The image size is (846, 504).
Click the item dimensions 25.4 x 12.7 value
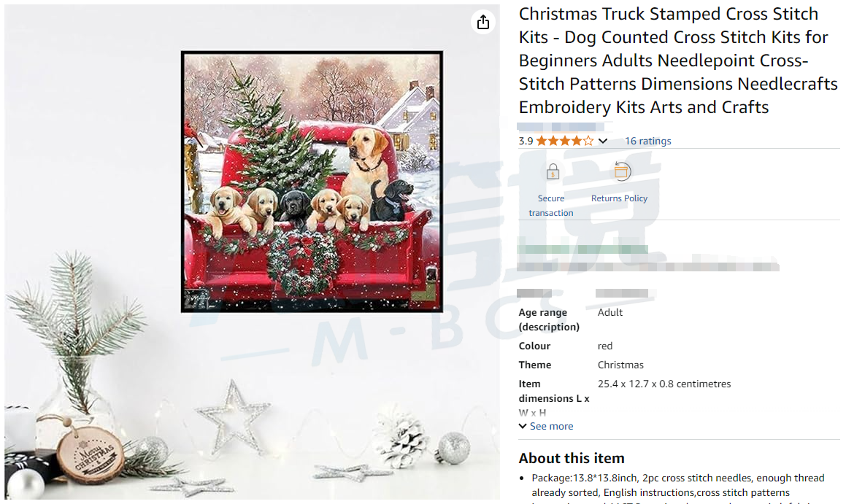coord(664,384)
